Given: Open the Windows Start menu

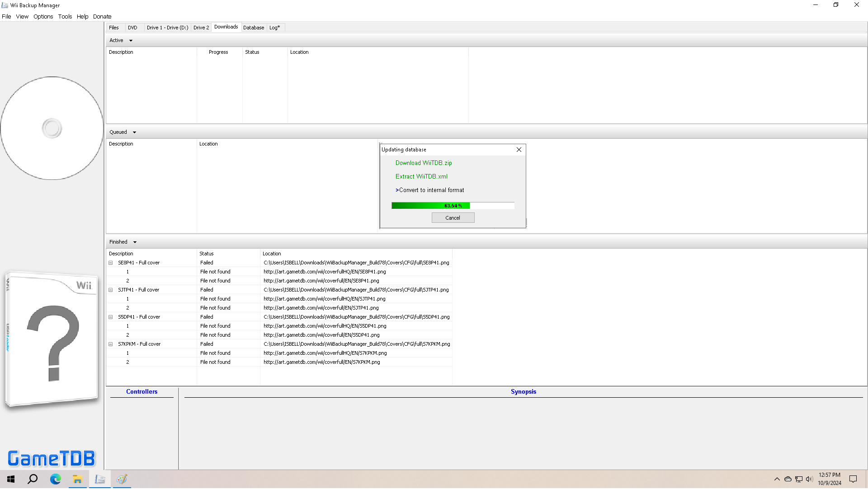Looking at the screenshot, I should [x=11, y=480].
